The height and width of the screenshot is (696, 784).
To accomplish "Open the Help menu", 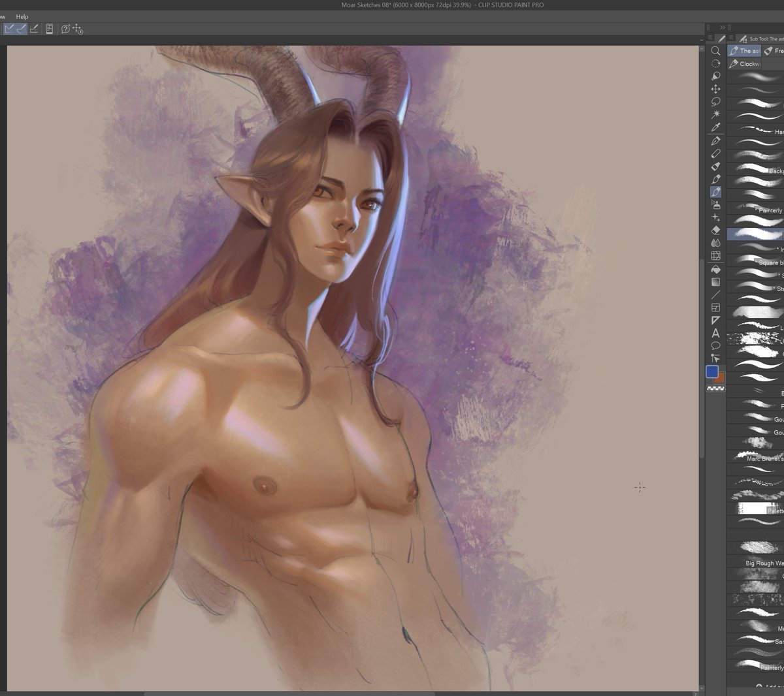I will [x=22, y=16].
